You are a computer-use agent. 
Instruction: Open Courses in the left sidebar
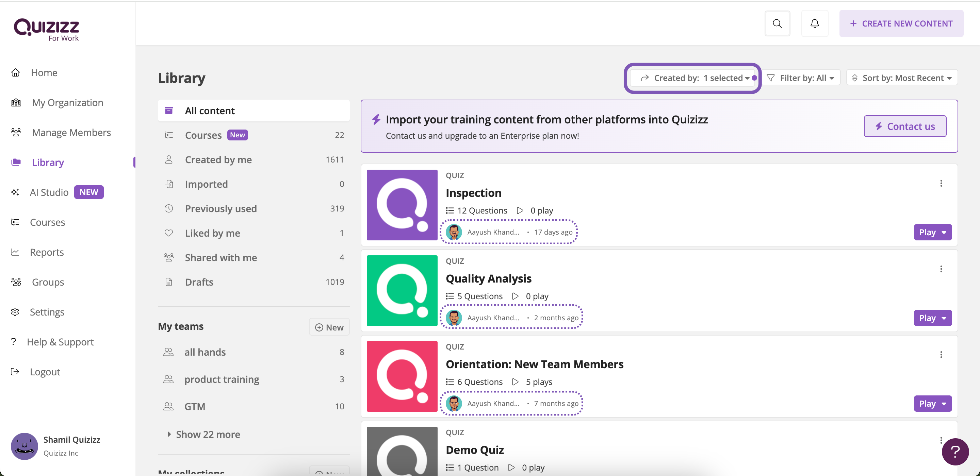tap(38, 222)
